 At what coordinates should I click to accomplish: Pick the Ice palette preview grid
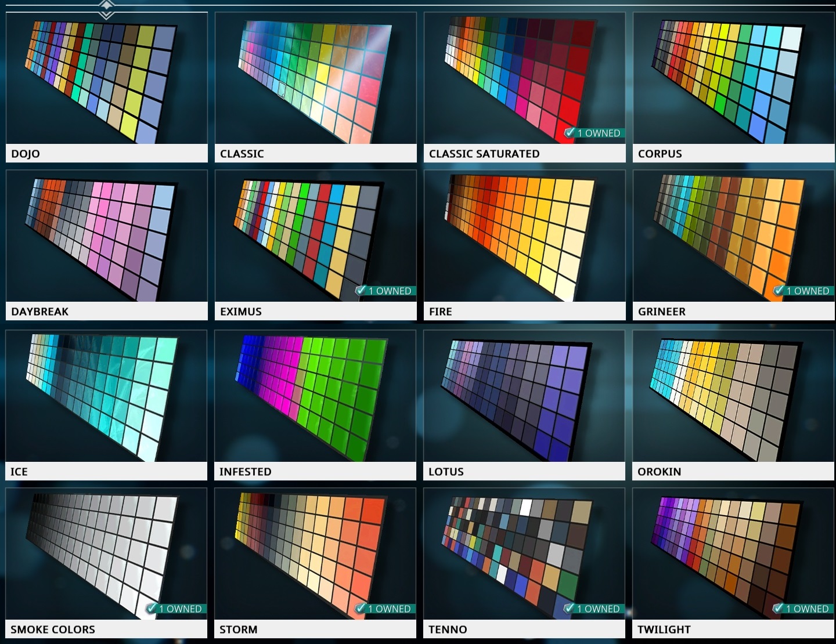click(107, 396)
